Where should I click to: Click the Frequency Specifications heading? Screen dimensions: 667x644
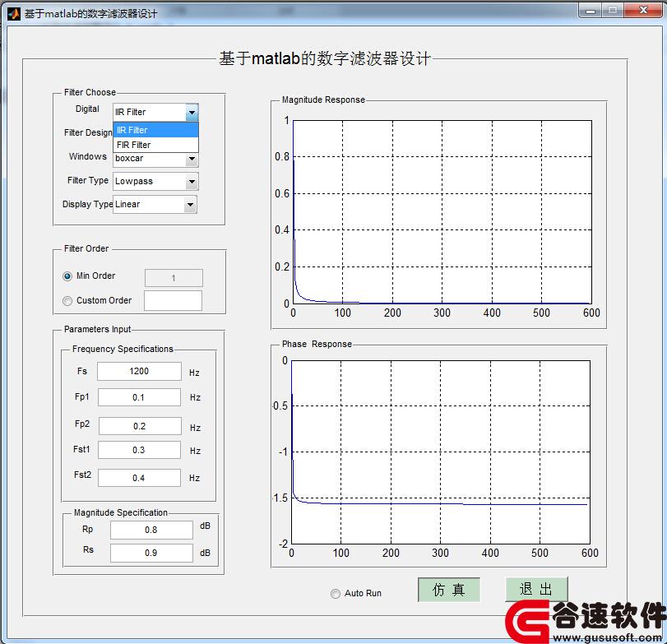tap(123, 349)
